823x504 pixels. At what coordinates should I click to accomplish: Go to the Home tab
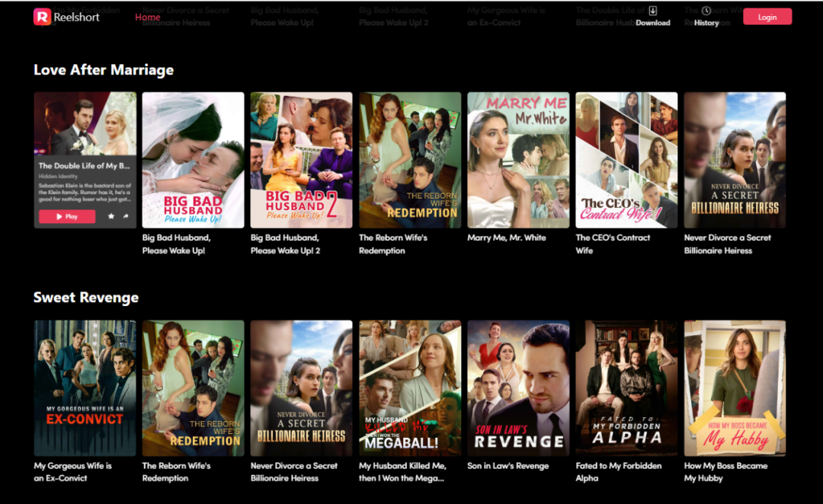[x=148, y=18]
